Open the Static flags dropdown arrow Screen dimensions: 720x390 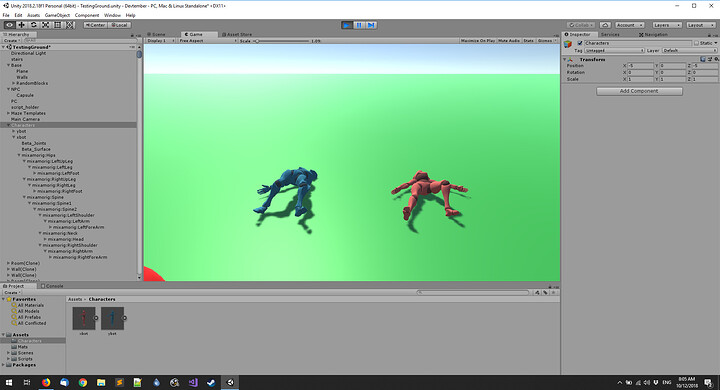tap(716, 43)
